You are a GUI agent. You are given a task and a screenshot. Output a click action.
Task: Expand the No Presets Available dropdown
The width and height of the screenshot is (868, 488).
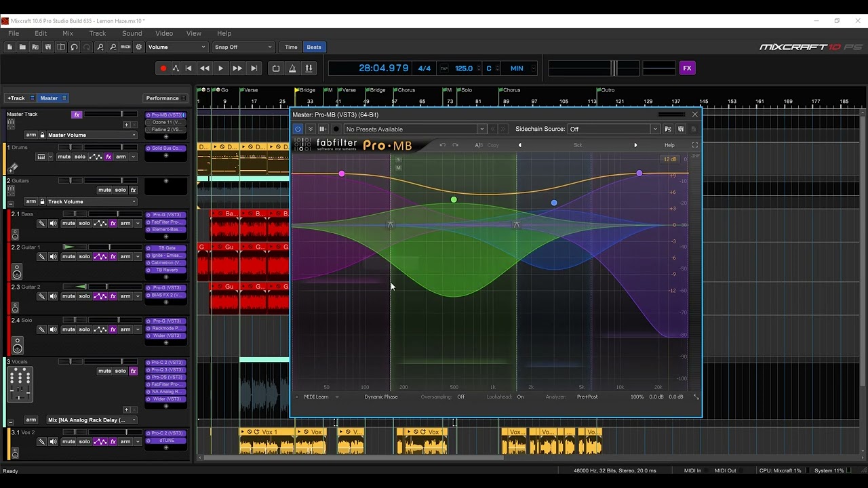(415, 129)
